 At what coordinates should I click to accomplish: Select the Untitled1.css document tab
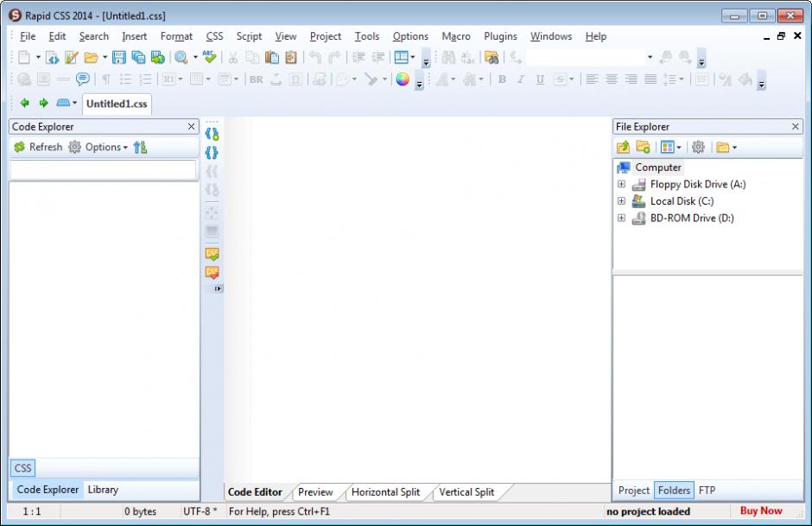[x=117, y=104]
